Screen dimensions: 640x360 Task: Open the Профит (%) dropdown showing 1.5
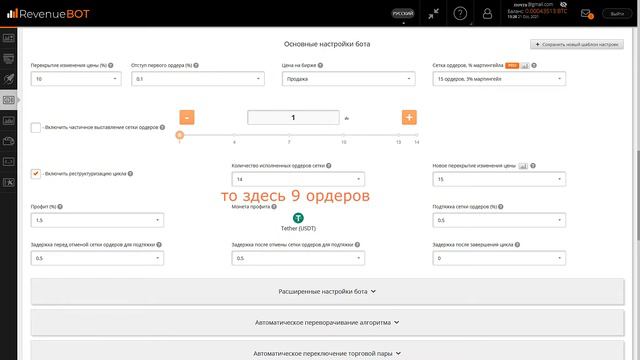pos(97,220)
